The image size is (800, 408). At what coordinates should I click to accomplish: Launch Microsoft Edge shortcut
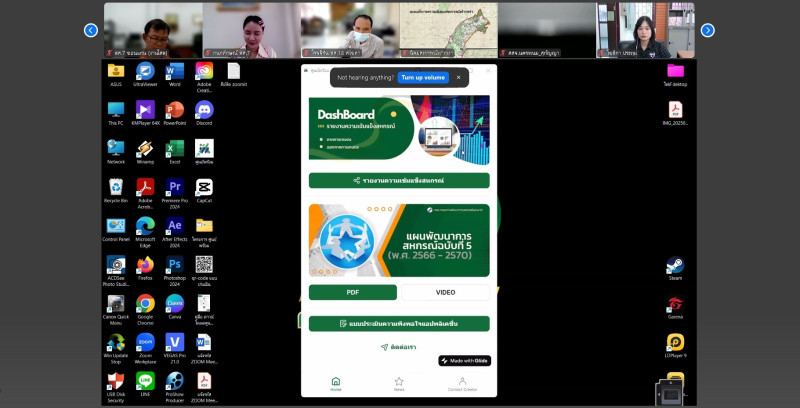145,226
